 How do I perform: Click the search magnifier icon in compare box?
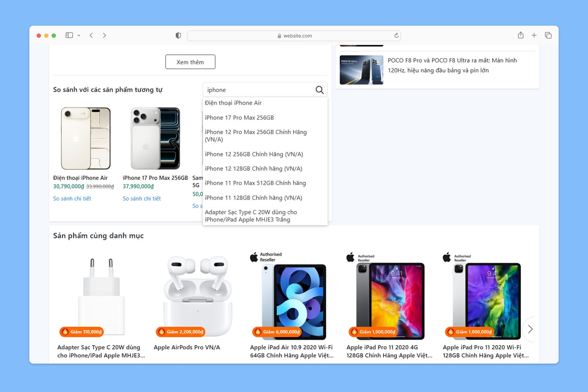[x=319, y=90]
